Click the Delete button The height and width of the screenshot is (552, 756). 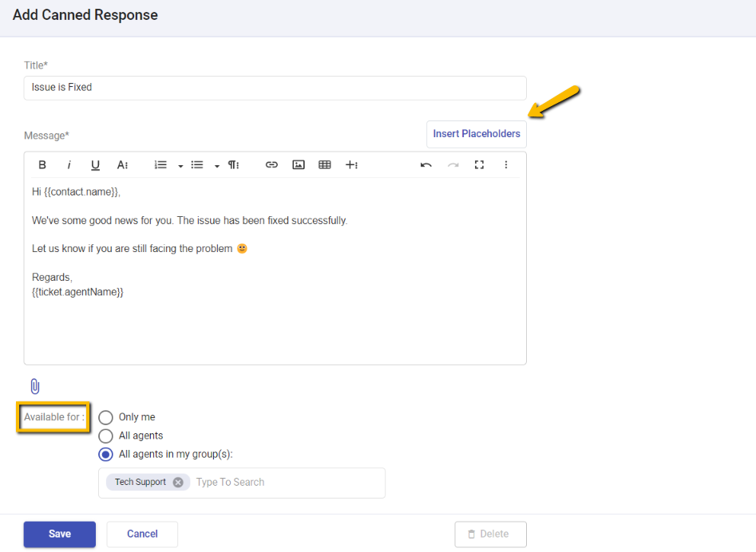click(x=490, y=534)
